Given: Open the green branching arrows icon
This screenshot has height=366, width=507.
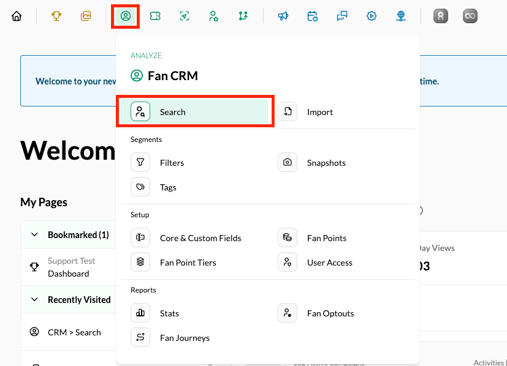Looking at the screenshot, I should (243, 16).
